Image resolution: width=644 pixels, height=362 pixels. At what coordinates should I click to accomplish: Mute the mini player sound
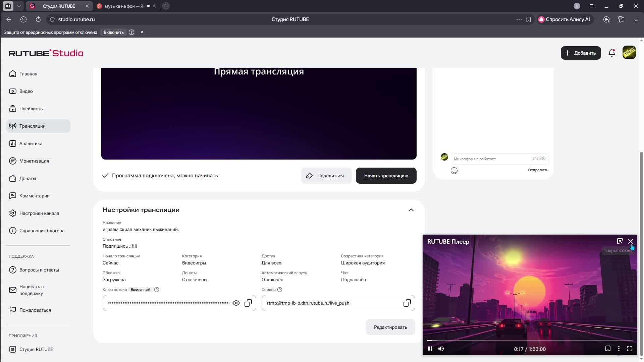pos(441,349)
